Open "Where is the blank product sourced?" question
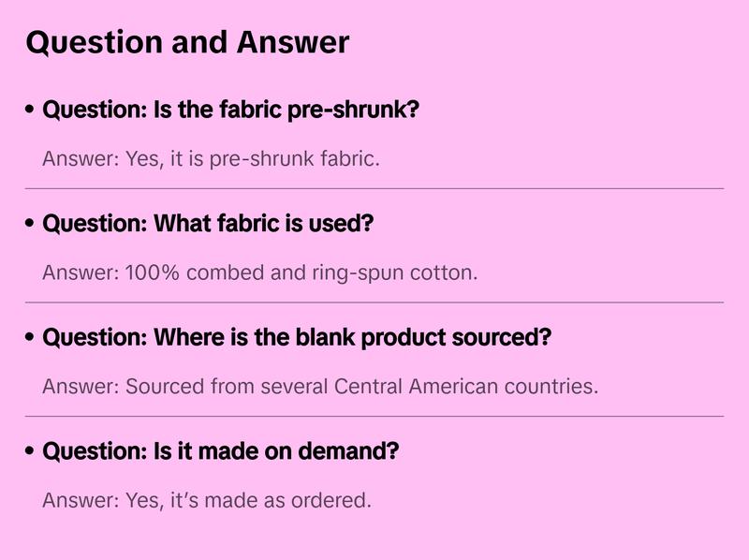749x560 pixels. click(x=297, y=337)
